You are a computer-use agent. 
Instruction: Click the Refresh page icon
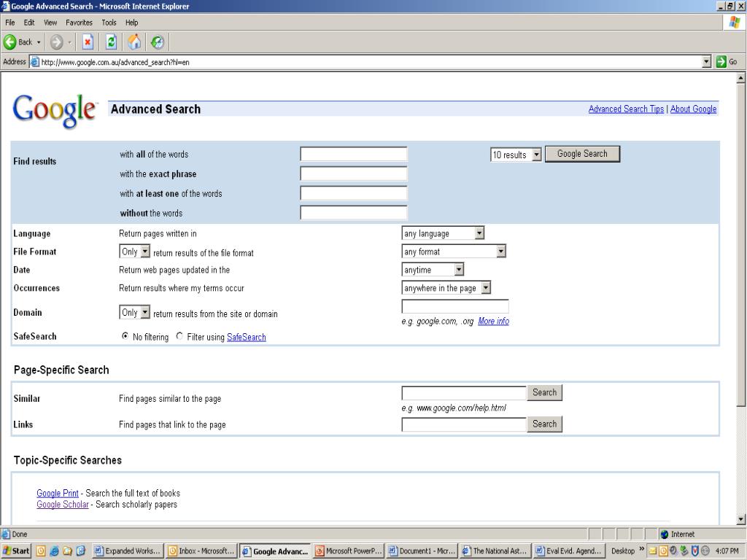(111, 42)
